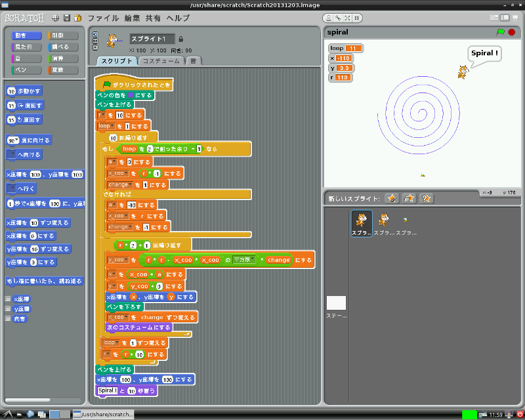Open variable dropdown in 'a を 0 にする'

tap(112, 162)
